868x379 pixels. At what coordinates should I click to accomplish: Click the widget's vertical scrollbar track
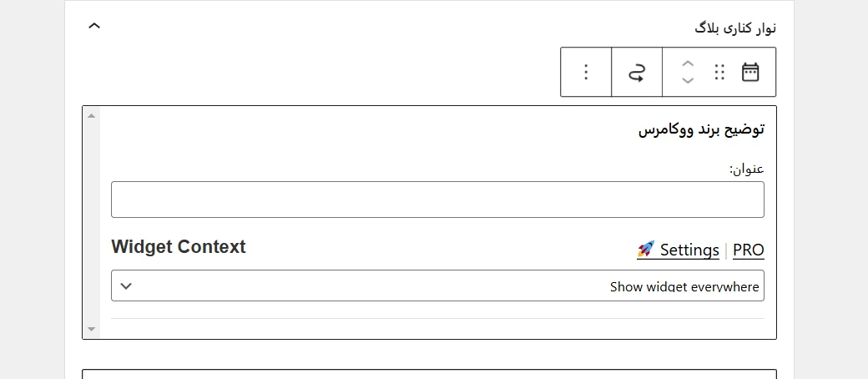click(91, 222)
